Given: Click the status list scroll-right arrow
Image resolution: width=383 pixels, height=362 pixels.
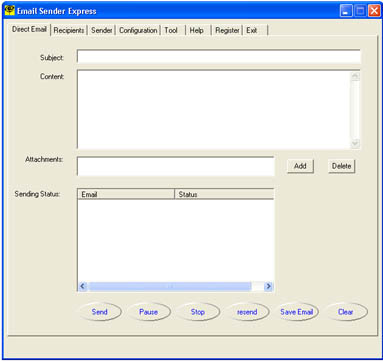Looking at the screenshot, I should (268, 286).
